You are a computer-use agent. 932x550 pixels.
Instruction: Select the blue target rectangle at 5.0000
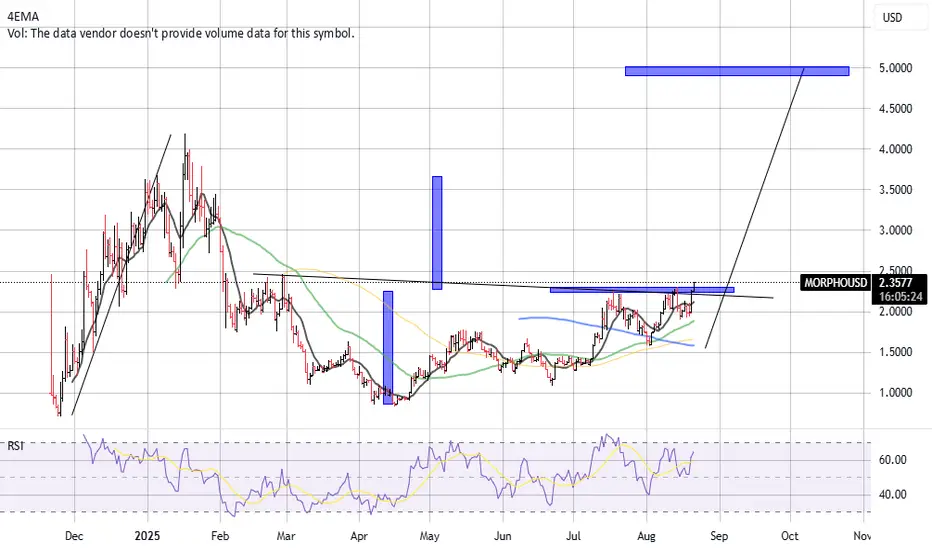(737, 71)
